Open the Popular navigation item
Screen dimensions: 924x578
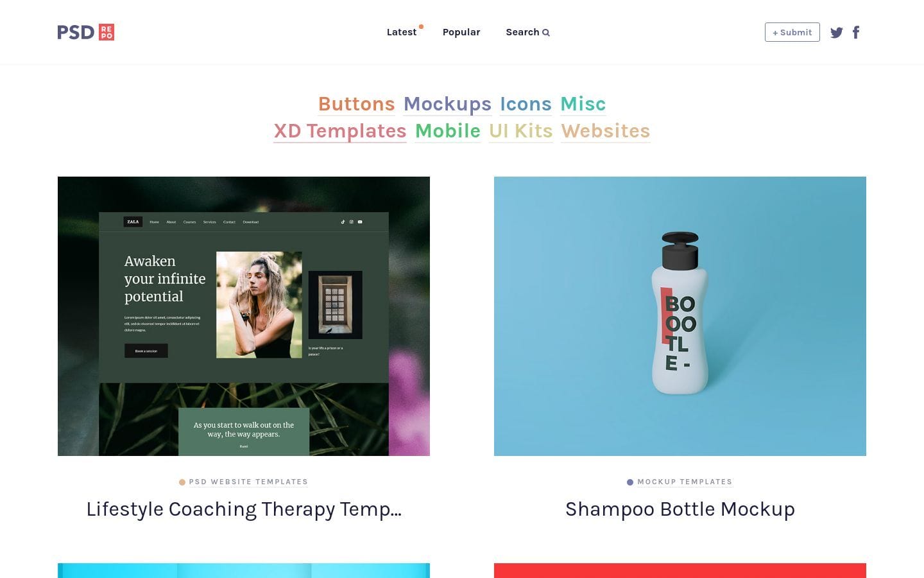point(461,32)
